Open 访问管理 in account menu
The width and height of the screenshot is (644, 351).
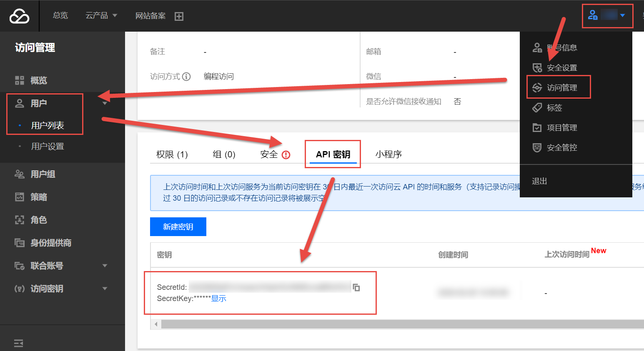pos(562,87)
